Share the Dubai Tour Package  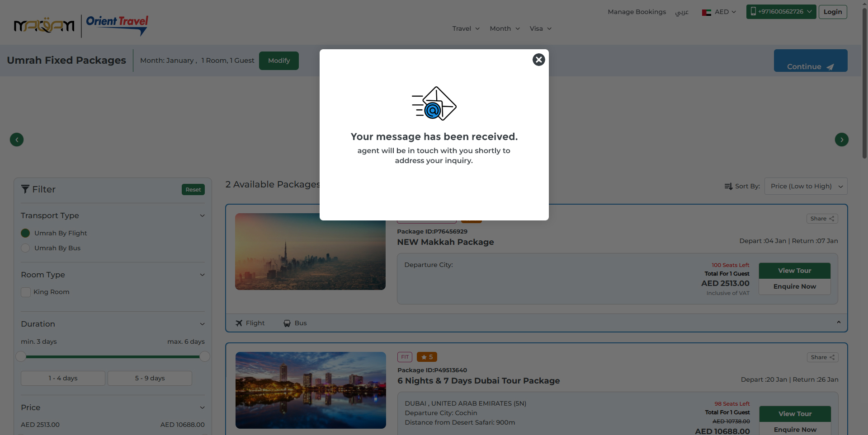(x=822, y=357)
